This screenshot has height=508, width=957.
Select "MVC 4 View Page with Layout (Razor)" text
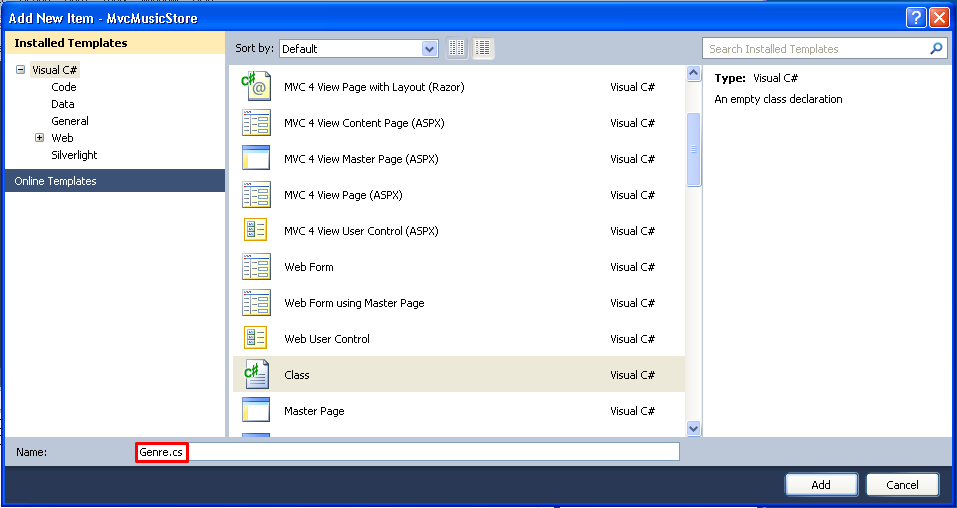point(374,87)
